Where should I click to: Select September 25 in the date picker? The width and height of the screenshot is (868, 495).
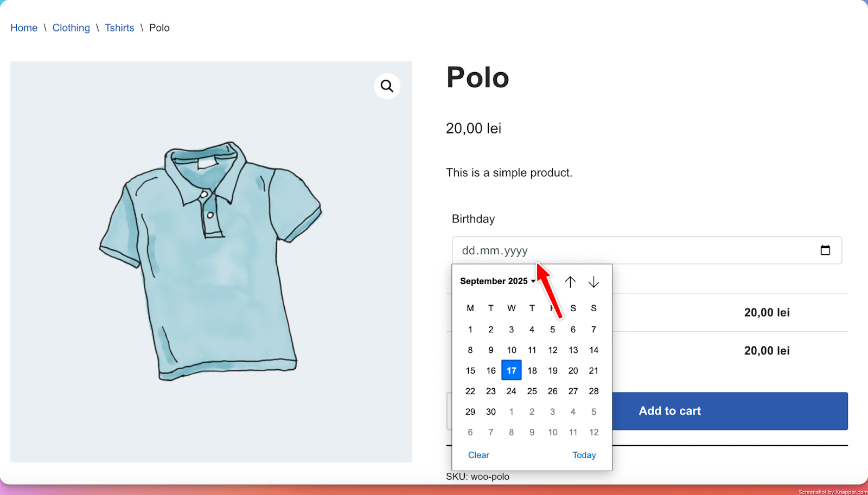click(x=532, y=391)
